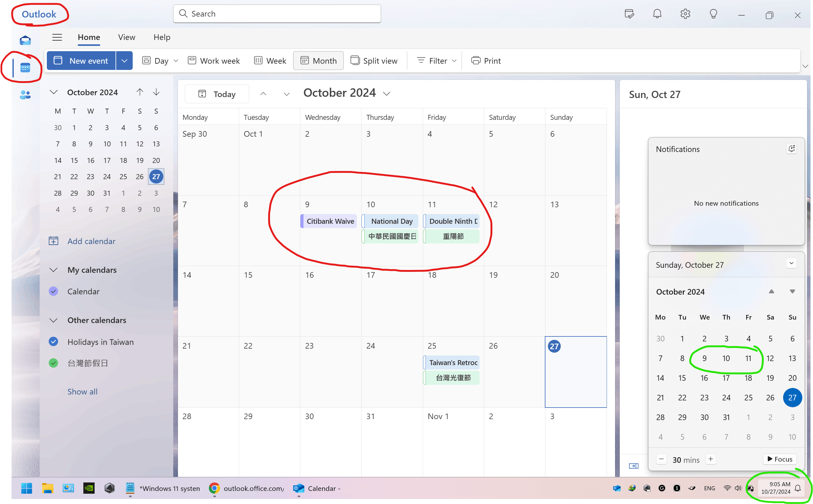Click the Show all link

82,392
